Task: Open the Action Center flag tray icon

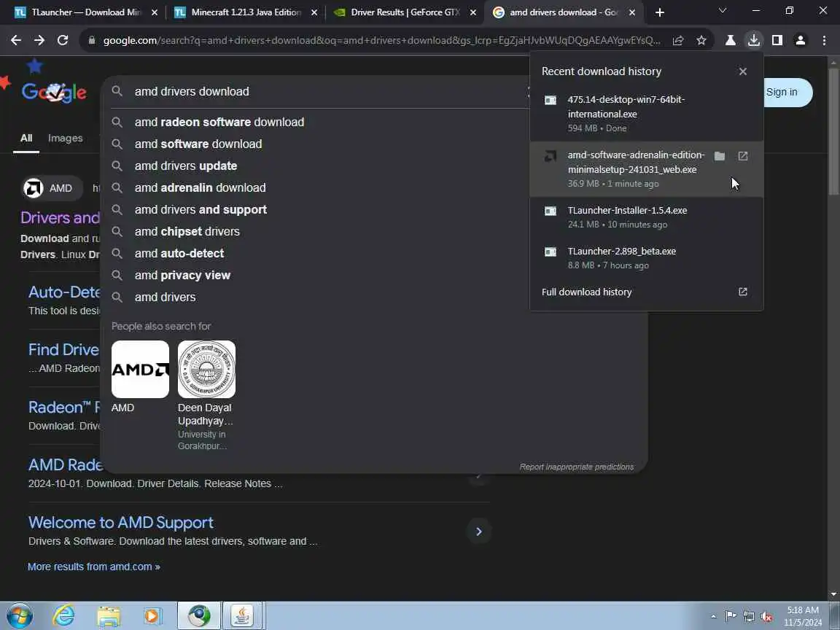Action: pos(730,617)
